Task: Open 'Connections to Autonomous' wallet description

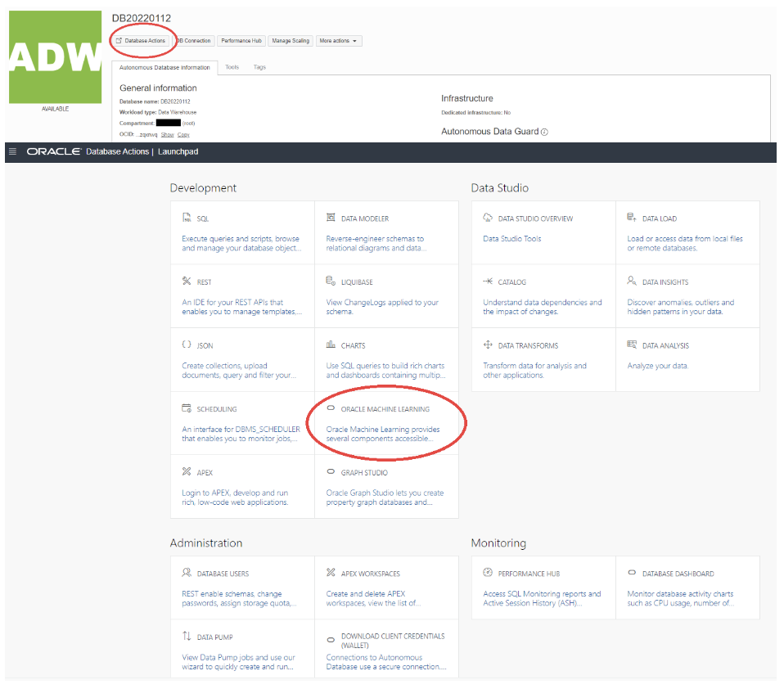Action: [386, 662]
